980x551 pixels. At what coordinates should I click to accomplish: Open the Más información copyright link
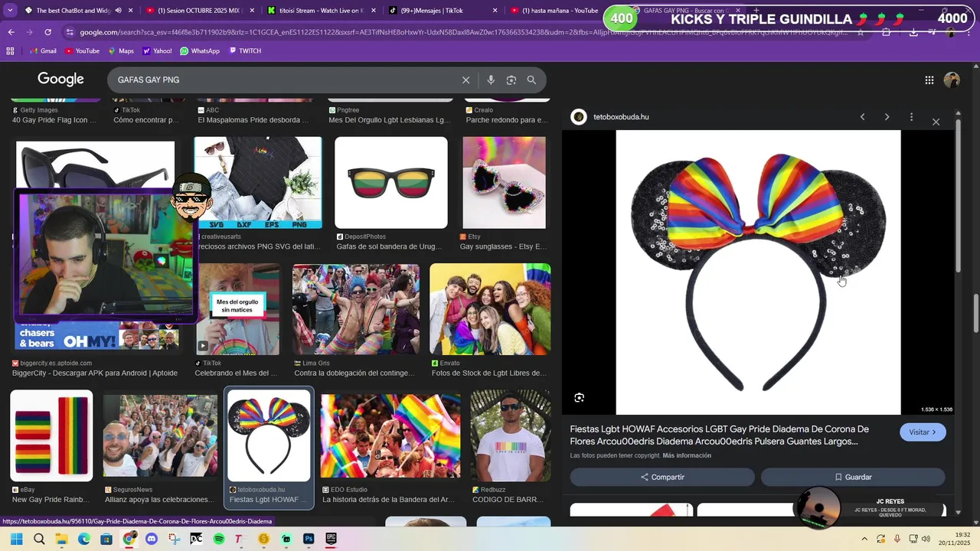[x=687, y=455]
